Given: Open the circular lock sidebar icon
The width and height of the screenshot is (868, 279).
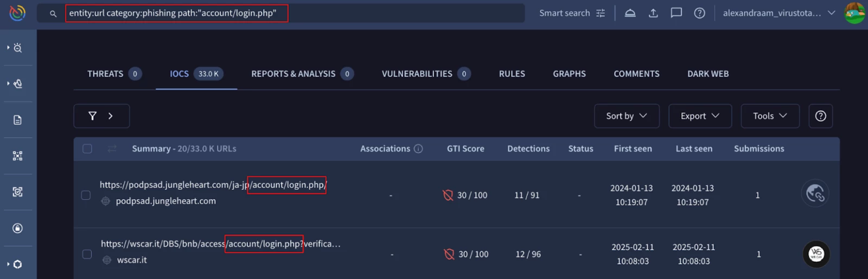Looking at the screenshot, I should click(17, 228).
